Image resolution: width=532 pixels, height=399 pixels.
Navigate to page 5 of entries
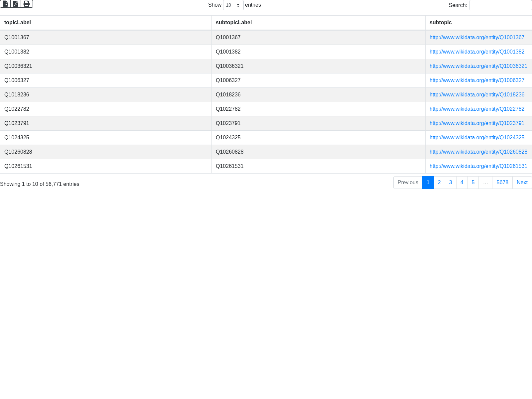pyautogui.click(x=473, y=183)
